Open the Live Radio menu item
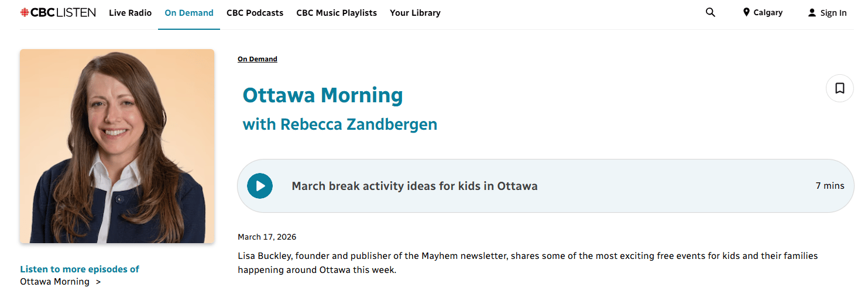The height and width of the screenshot is (294, 868). tap(130, 13)
